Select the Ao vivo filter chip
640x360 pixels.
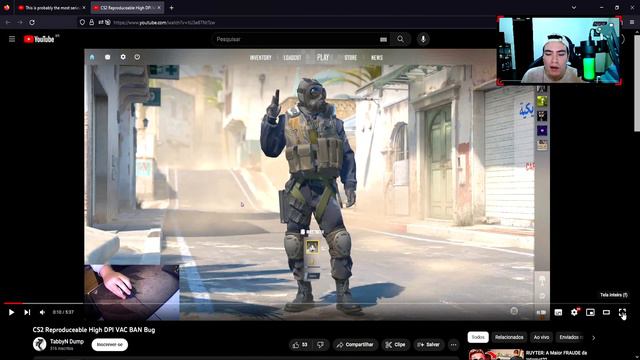click(x=541, y=337)
